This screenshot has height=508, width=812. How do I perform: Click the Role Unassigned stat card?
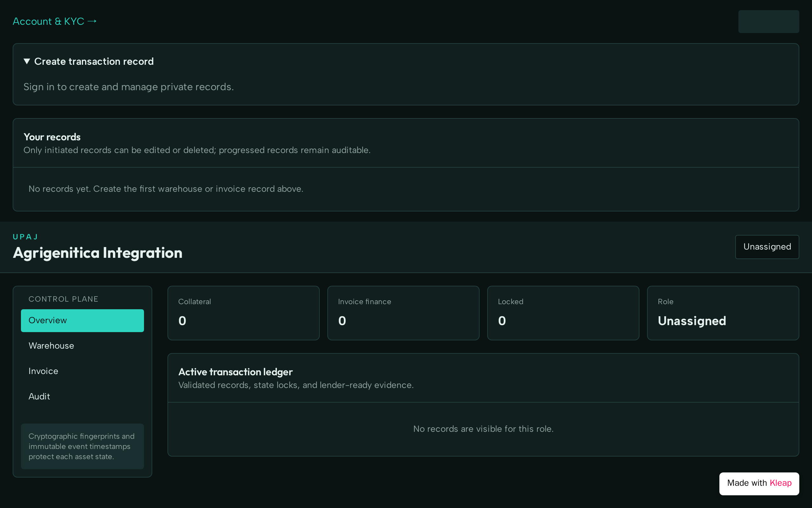click(x=723, y=313)
